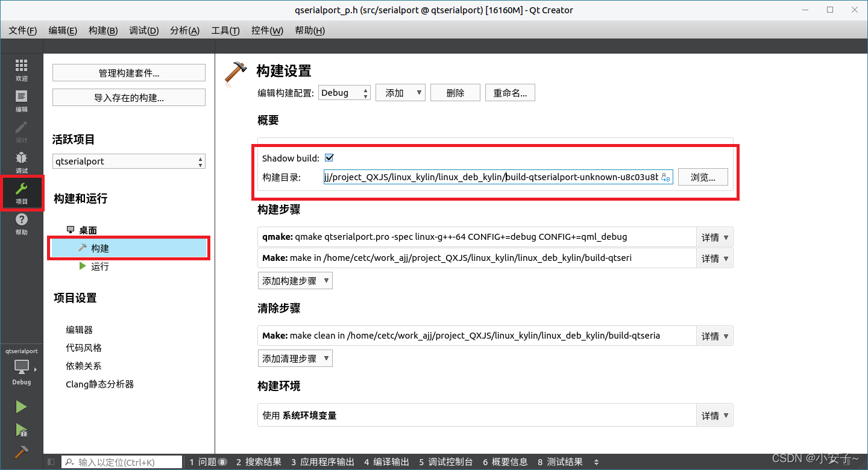The width and height of the screenshot is (868, 470).
Task: Open the 编辑器 project settings
Action: click(x=79, y=330)
